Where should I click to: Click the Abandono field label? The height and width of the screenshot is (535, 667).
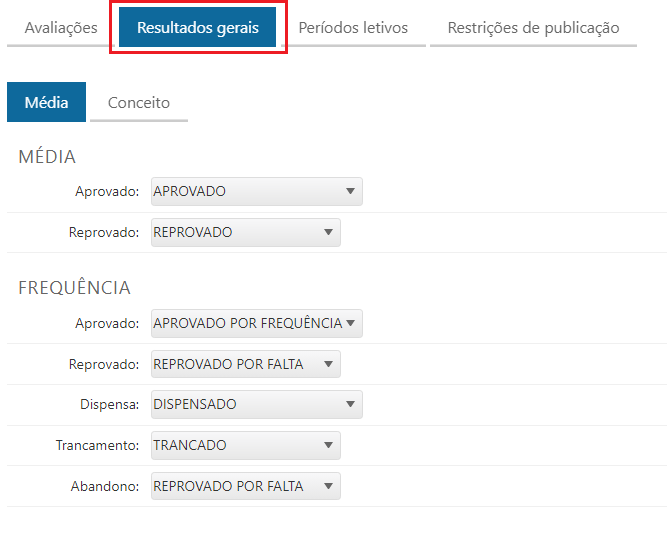coord(105,487)
